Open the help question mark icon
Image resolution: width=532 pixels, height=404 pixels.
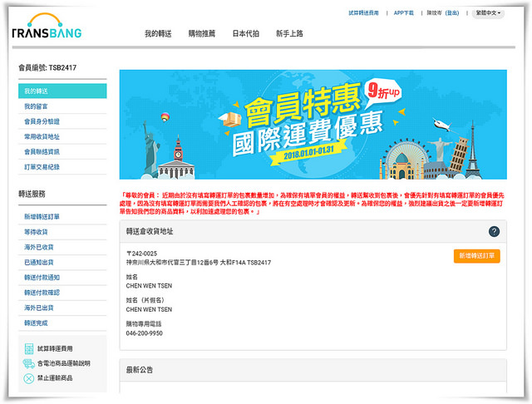[494, 231]
